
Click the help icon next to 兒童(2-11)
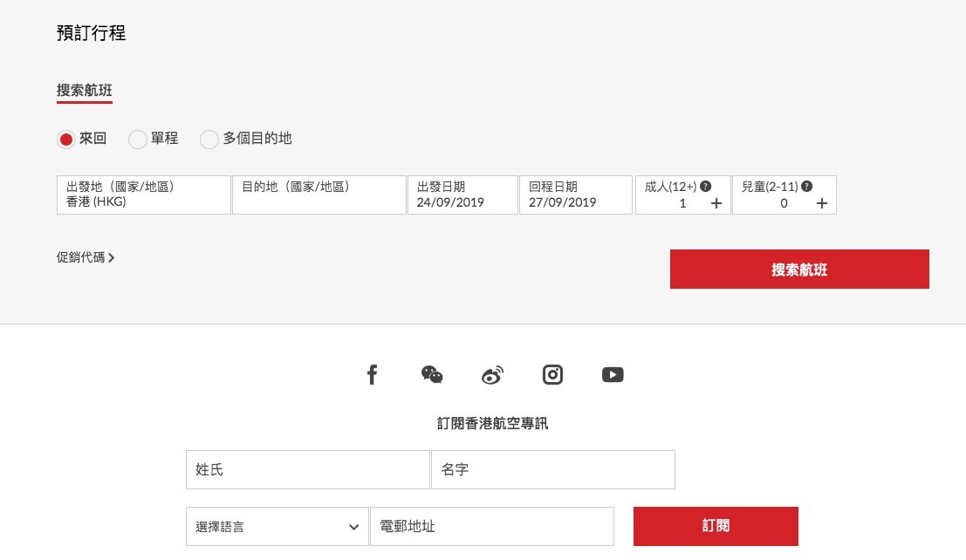(806, 185)
